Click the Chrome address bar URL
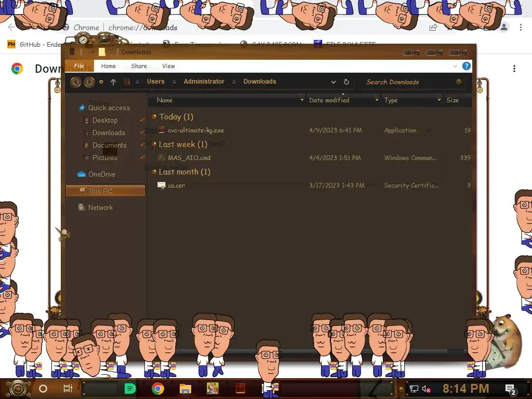This screenshot has width=532, height=399. click(143, 28)
